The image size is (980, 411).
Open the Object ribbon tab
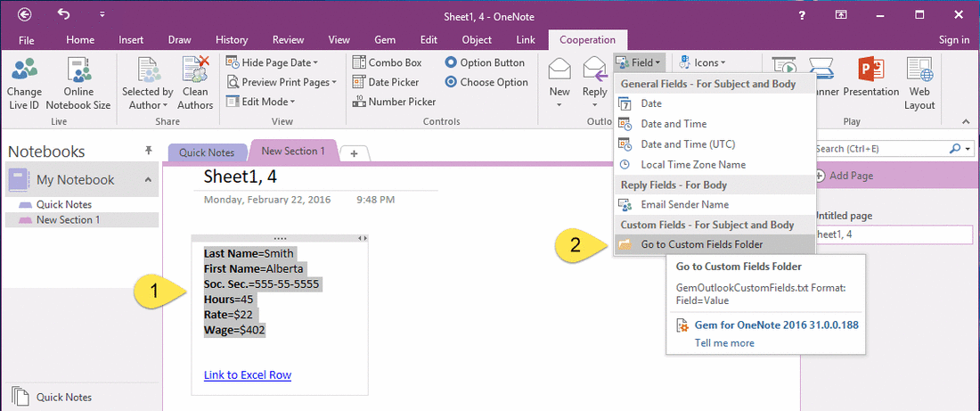pos(477,40)
